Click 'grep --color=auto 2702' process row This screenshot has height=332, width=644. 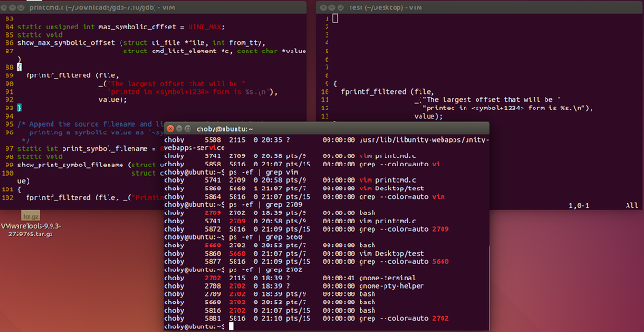(x=306, y=318)
